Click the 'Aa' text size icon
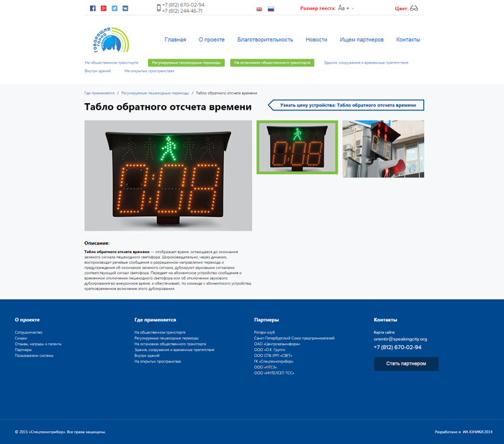 click(x=341, y=8)
